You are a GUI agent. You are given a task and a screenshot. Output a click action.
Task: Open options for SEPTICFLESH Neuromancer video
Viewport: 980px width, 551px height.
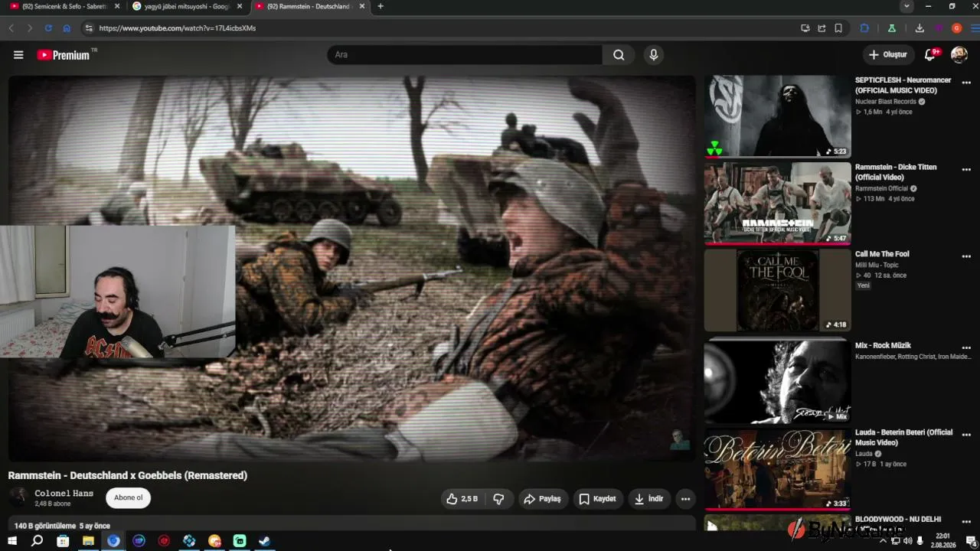pyautogui.click(x=966, y=83)
